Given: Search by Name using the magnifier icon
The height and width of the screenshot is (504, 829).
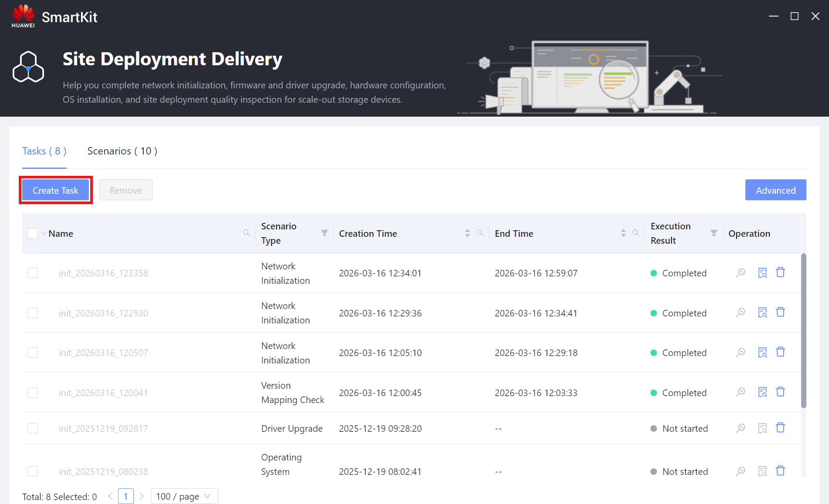Looking at the screenshot, I should point(246,233).
